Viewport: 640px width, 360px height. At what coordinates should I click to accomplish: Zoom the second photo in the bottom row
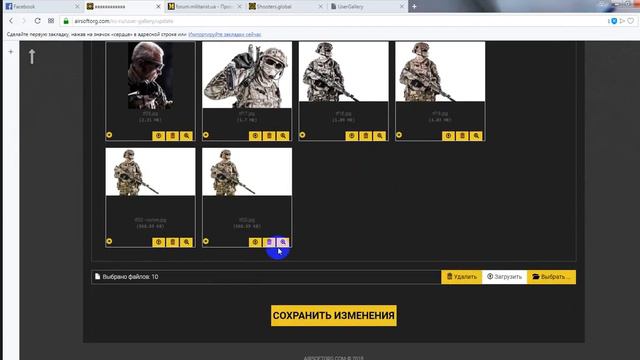coord(283,242)
